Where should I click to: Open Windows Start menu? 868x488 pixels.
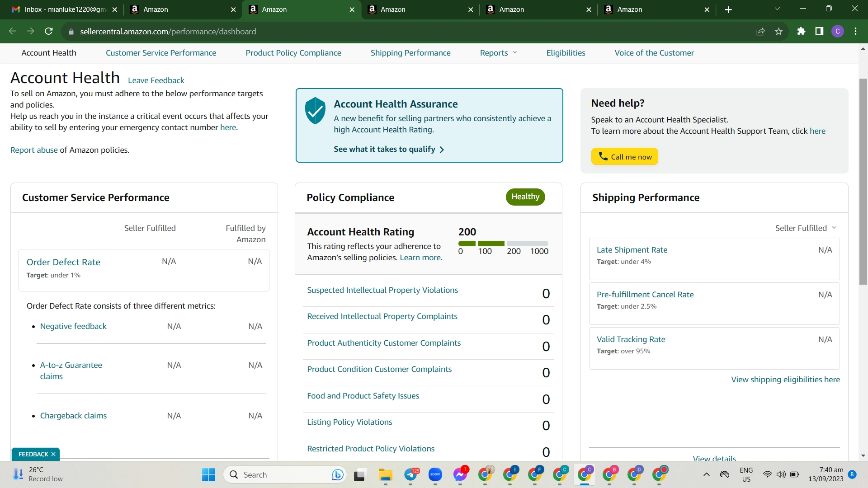click(x=208, y=474)
